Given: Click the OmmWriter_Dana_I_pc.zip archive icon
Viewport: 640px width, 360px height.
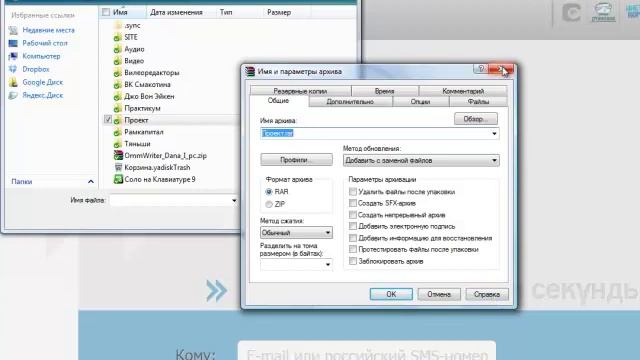Looking at the screenshot, I should (118, 156).
